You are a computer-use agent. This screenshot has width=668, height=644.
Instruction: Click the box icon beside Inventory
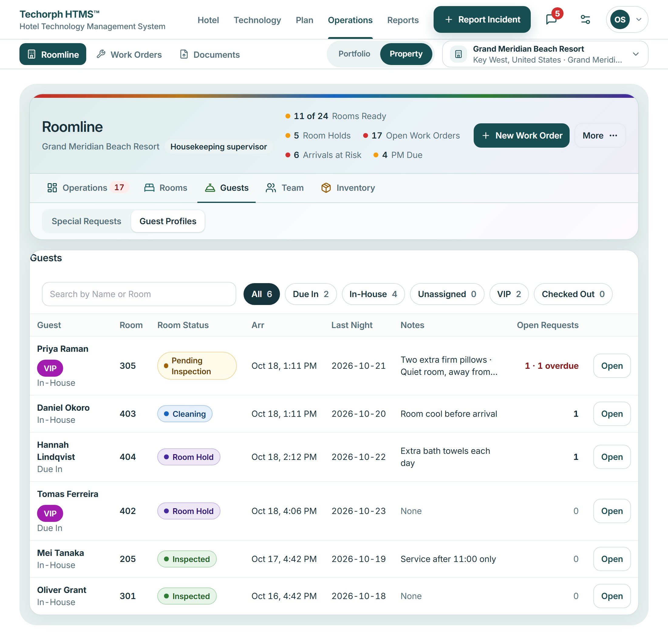(x=326, y=188)
